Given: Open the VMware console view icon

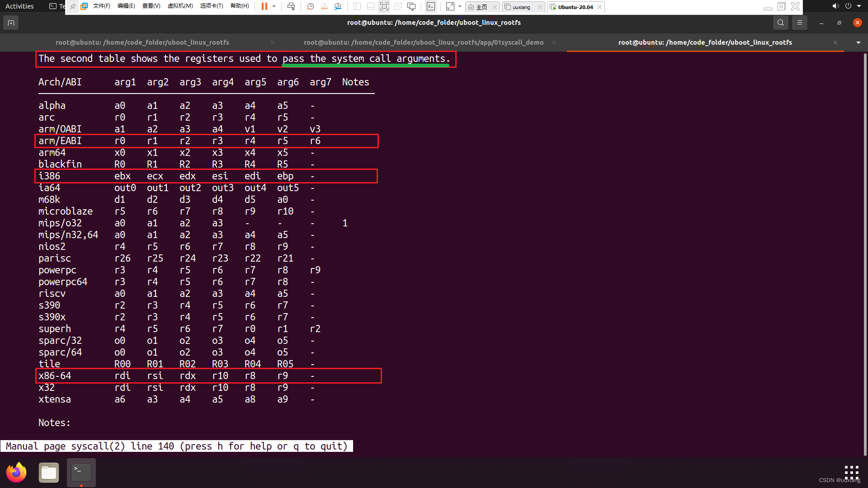Looking at the screenshot, I should pyautogui.click(x=431, y=7).
